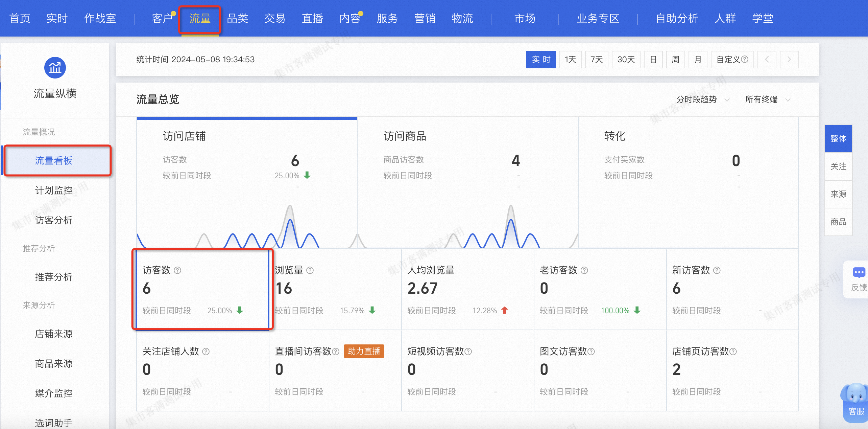The width and height of the screenshot is (868, 429).
Task: Click the 流量纵横 chart logo icon
Action: click(55, 68)
